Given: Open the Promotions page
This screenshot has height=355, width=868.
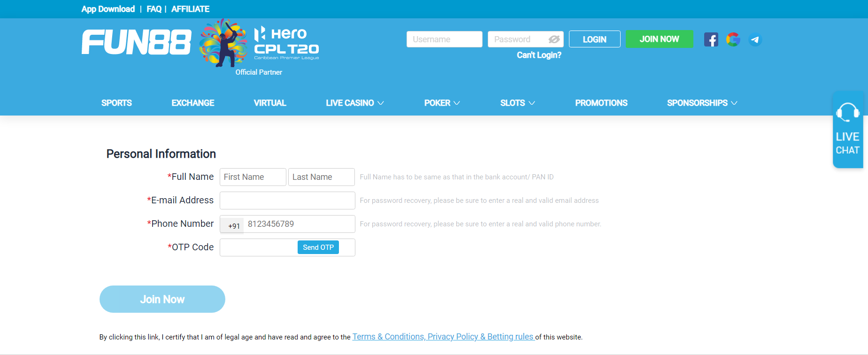Looking at the screenshot, I should [601, 103].
